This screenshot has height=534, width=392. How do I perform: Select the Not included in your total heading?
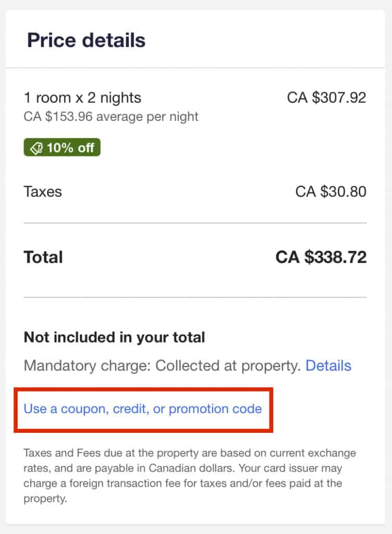click(x=114, y=337)
